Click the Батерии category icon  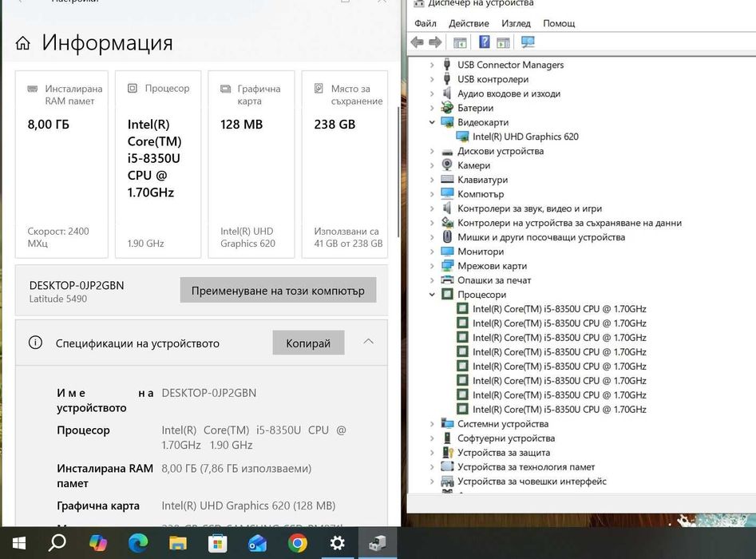point(447,108)
